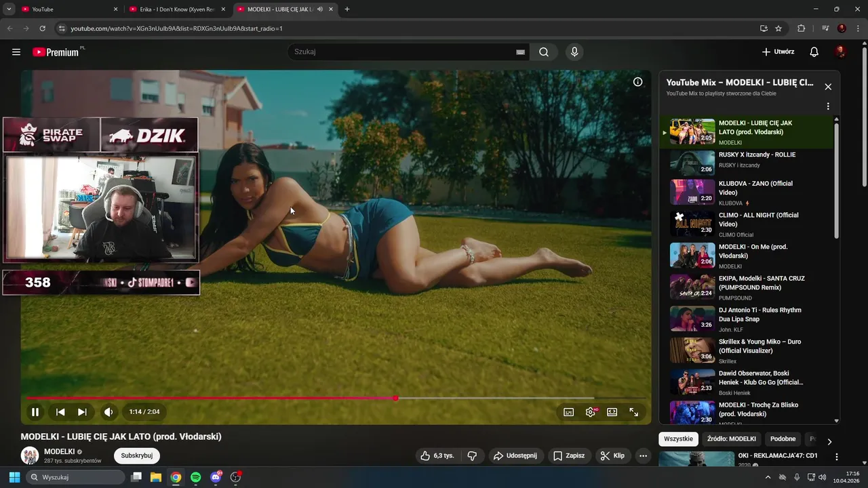The image size is (868, 488).
Task: Save video using Zapisz button
Action: (569, 455)
